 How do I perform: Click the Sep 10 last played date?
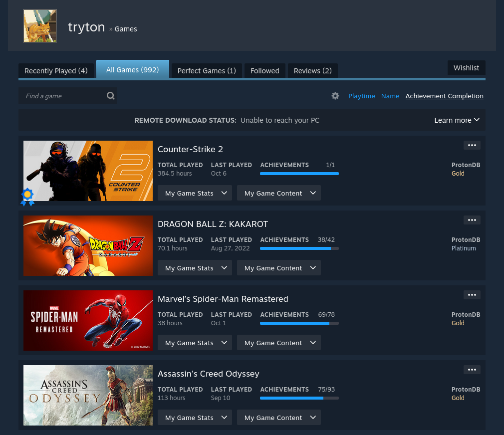point(221,398)
